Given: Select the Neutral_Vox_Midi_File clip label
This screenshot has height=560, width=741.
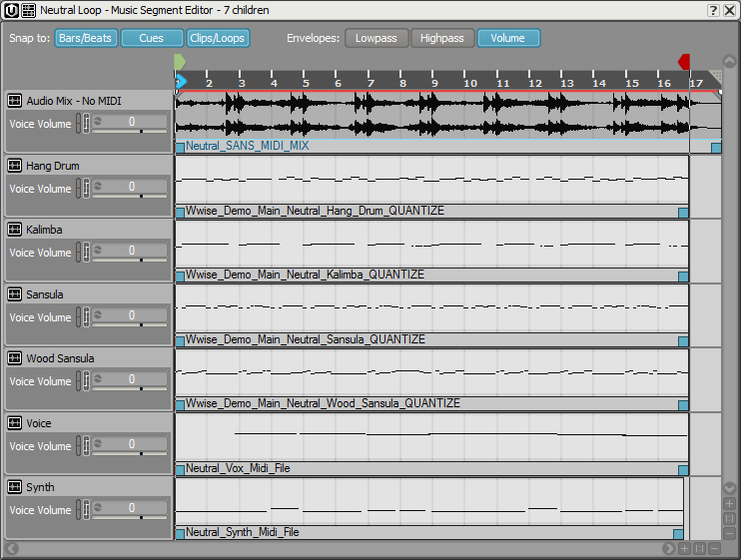Looking at the screenshot, I should (x=238, y=468).
